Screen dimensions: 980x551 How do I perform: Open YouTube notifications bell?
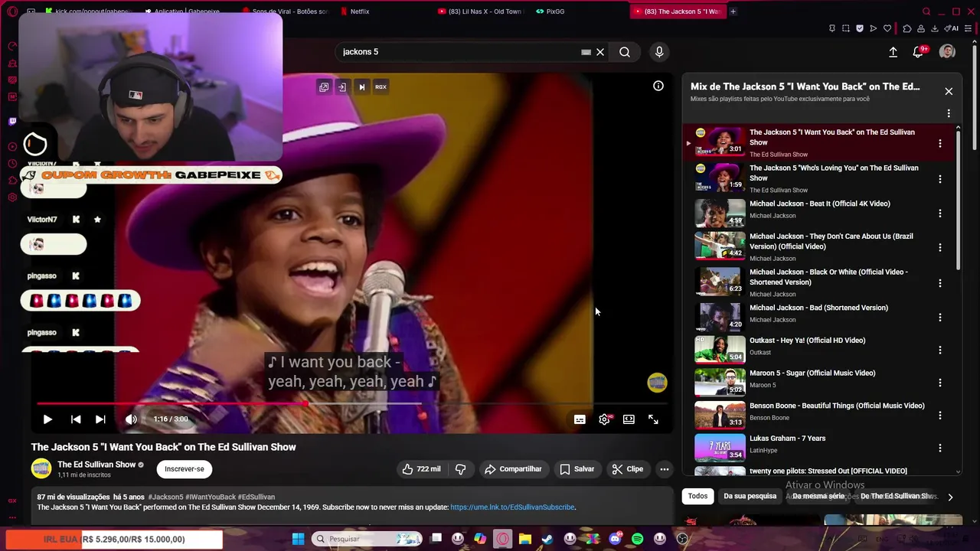pyautogui.click(x=918, y=52)
